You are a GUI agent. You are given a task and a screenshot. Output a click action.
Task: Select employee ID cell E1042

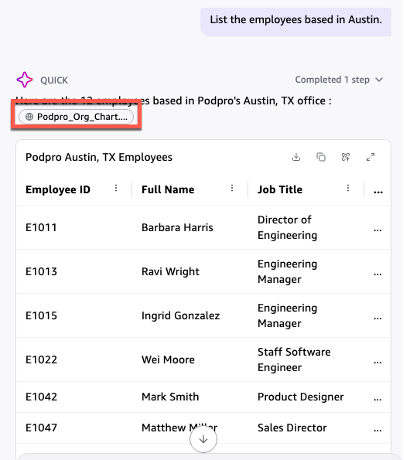point(41,397)
